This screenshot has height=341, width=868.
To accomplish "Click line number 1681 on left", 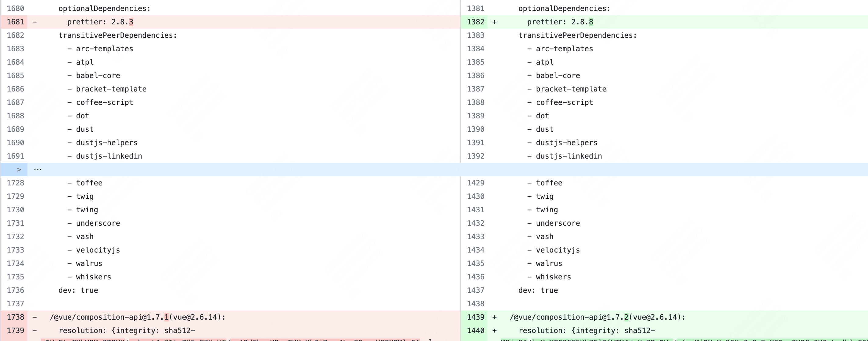I will pyautogui.click(x=16, y=22).
